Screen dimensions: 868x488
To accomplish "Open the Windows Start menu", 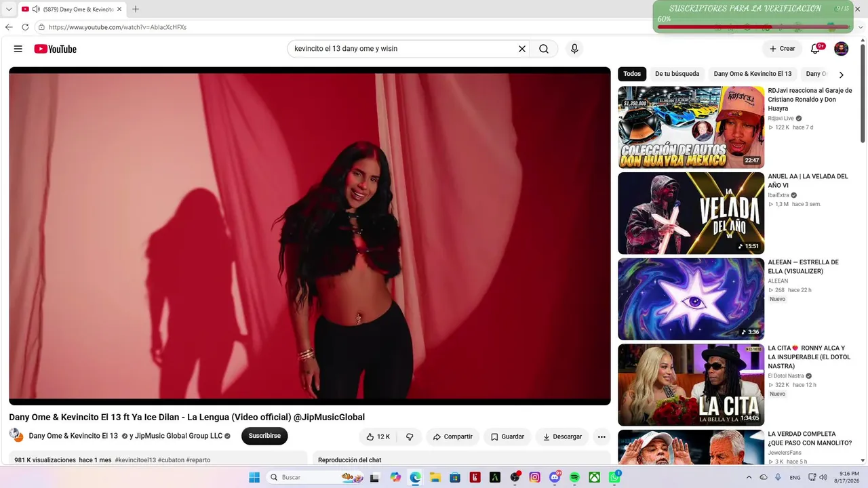I will [254, 477].
